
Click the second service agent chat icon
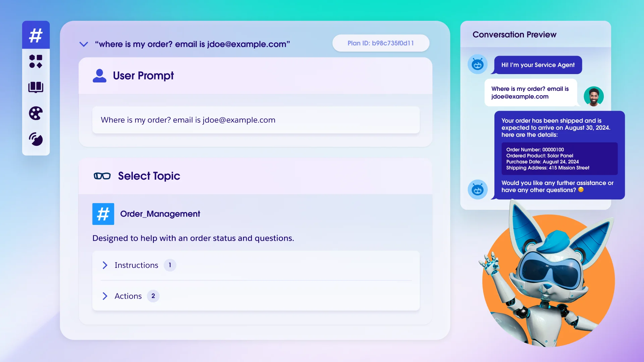pos(478,189)
